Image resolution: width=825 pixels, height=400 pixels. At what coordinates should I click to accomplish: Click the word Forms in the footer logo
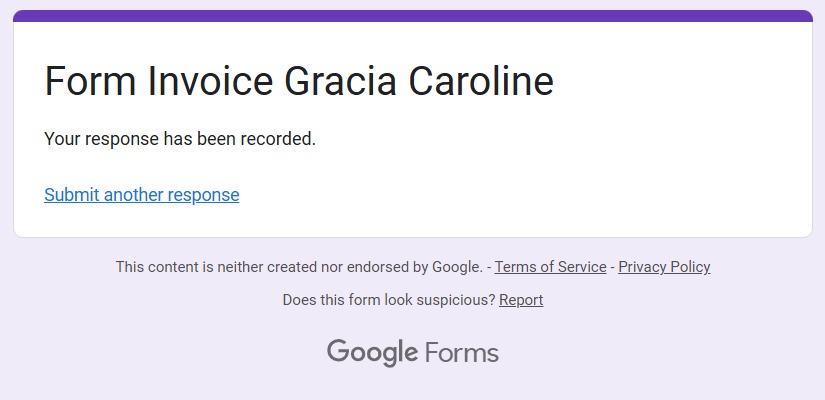point(461,352)
